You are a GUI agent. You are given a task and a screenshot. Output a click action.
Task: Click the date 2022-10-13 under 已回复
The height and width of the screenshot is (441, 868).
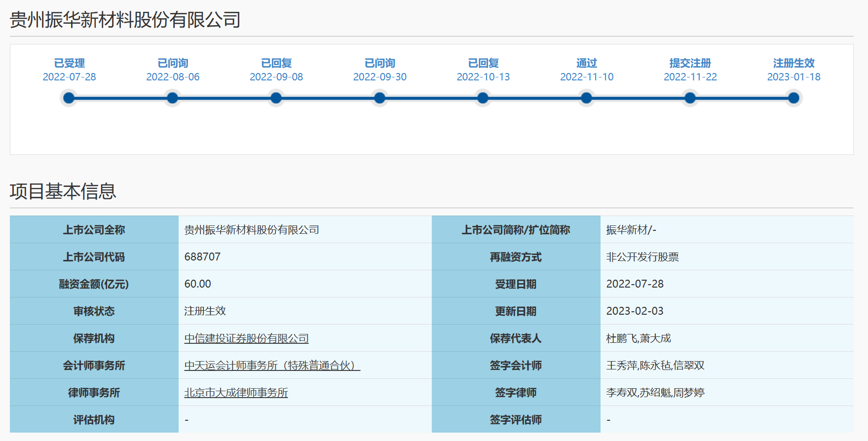coord(483,77)
